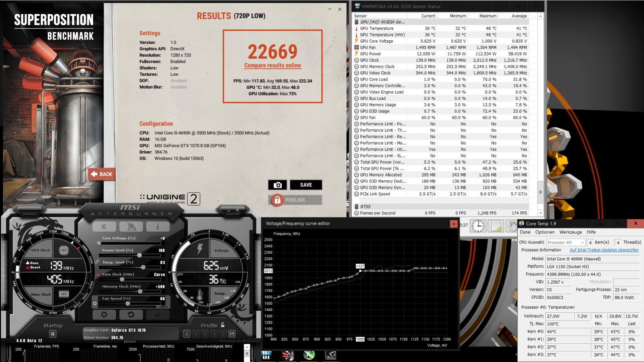The height and width of the screenshot is (362, 644).
Task: Select Afterburner profile slot 4
Action: [x=214, y=334]
